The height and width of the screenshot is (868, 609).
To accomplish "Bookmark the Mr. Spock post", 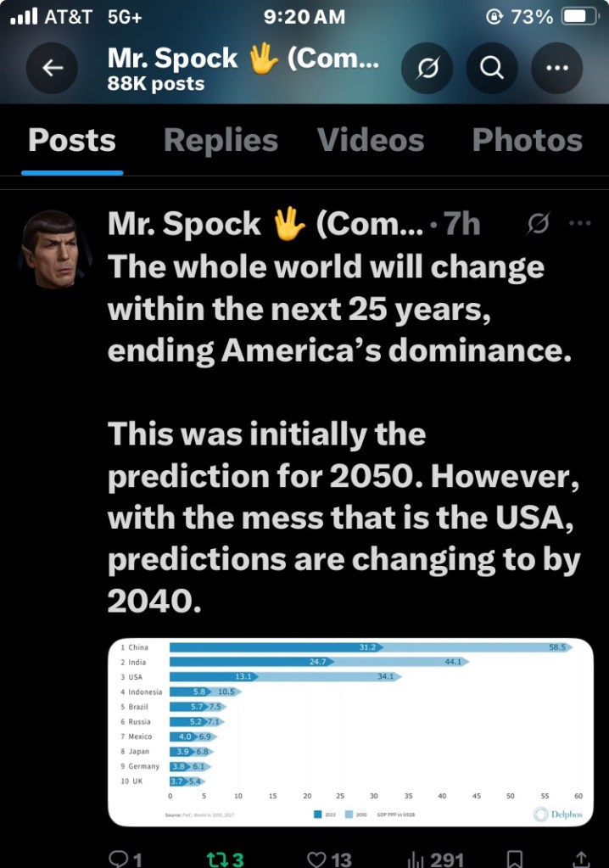I will point(515,859).
